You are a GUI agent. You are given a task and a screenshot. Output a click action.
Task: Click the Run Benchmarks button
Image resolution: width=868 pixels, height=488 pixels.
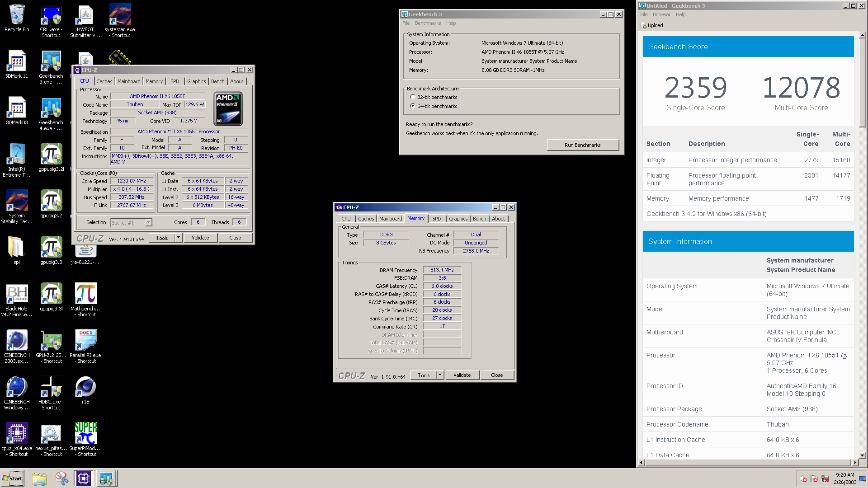coord(582,145)
